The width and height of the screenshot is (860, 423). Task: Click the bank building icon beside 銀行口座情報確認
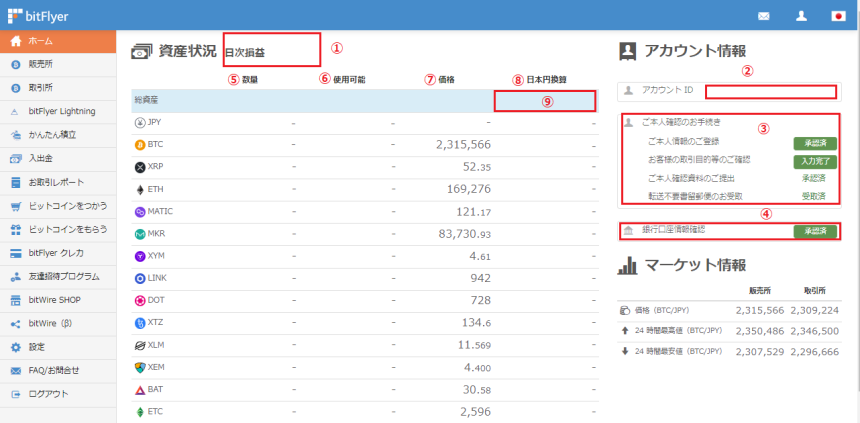coord(628,230)
